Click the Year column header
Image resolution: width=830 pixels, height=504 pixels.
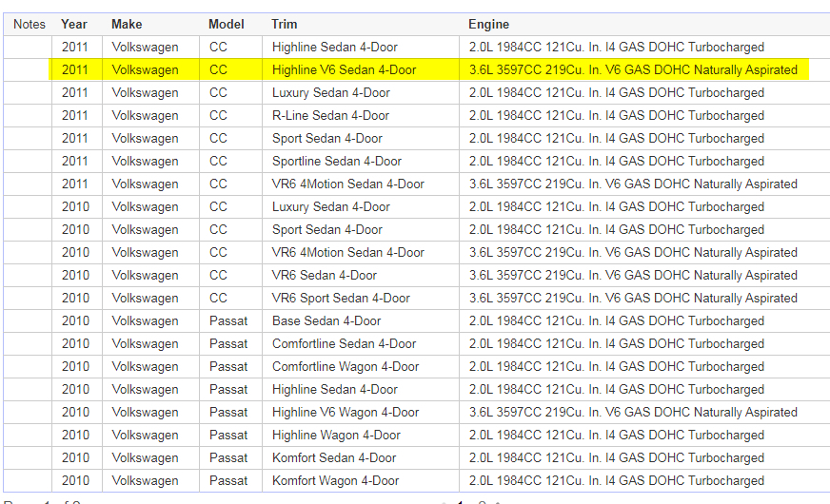(x=74, y=24)
